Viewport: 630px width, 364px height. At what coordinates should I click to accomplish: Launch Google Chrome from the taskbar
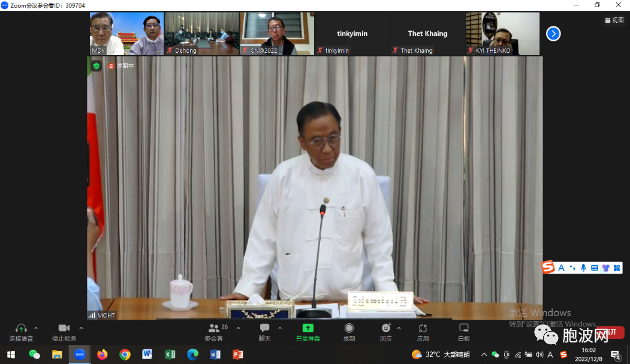(x=125, y=355)
